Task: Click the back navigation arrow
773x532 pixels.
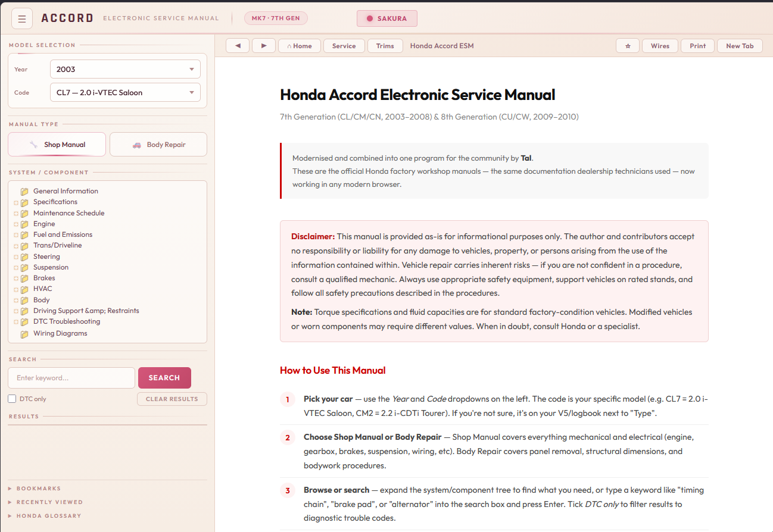Action: pos(238,46)
